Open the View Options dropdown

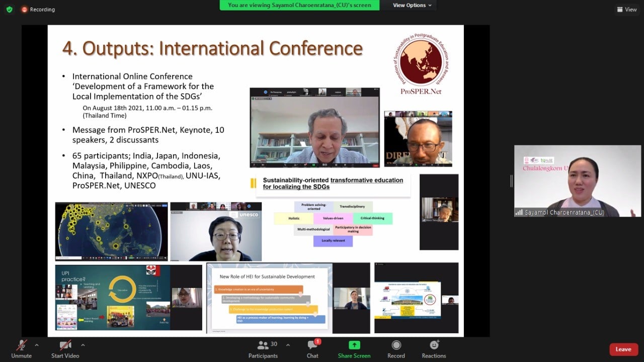click(412, 5)
